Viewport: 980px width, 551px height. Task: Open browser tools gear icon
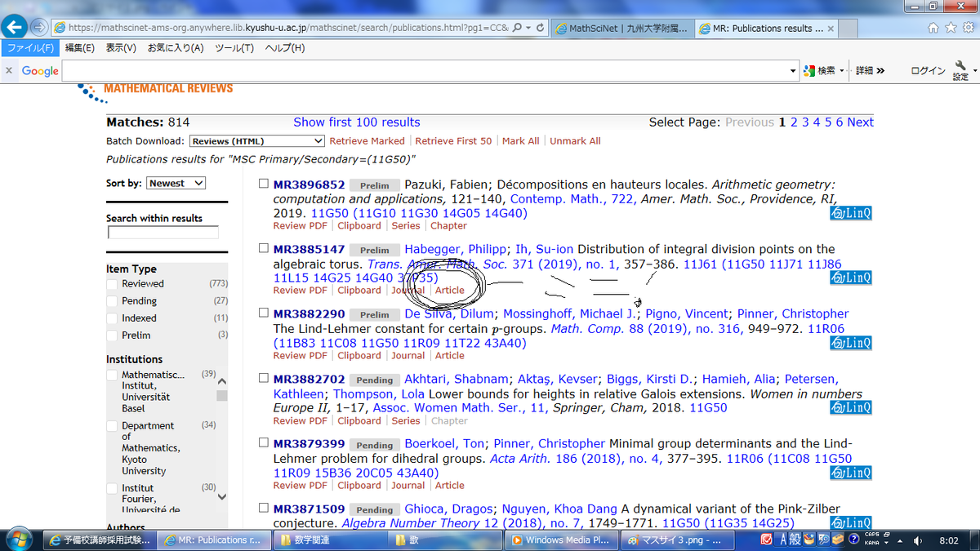pos(967,27)
